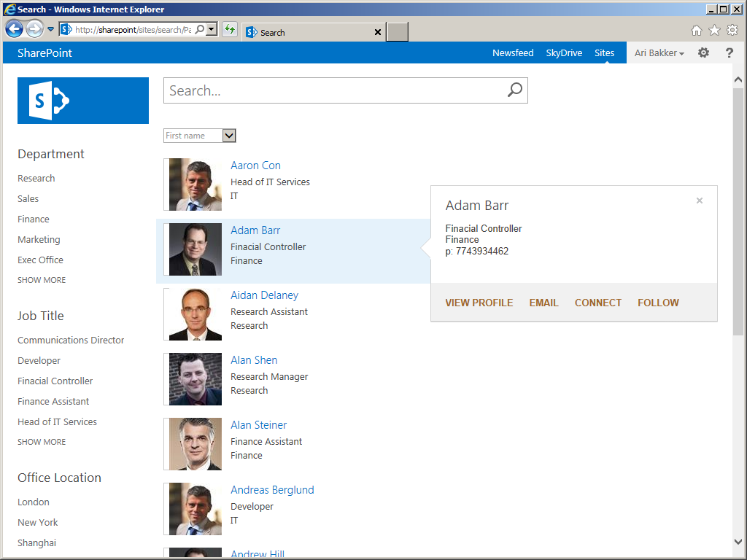747x560 pixels.
Task: Click the page scrollbar up arrow
Action: (x=738, y=80)
